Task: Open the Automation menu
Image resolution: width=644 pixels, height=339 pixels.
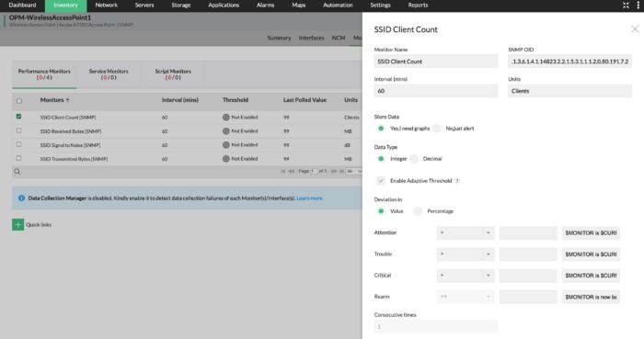Action: coord(338,6)
